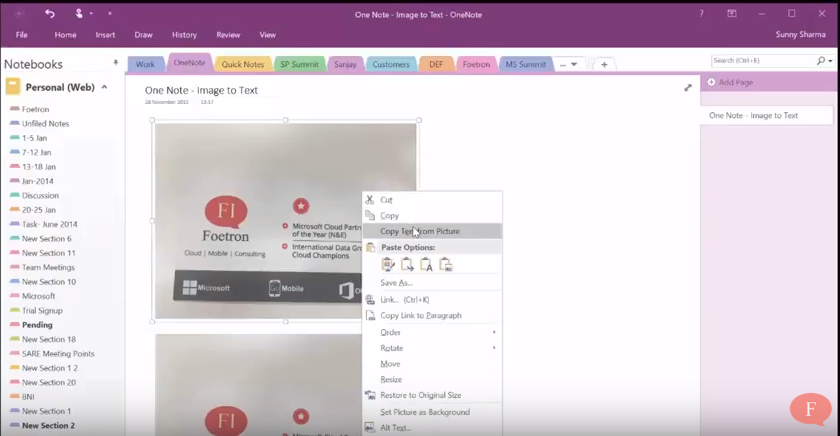Open the Pending section

point(37,325)
